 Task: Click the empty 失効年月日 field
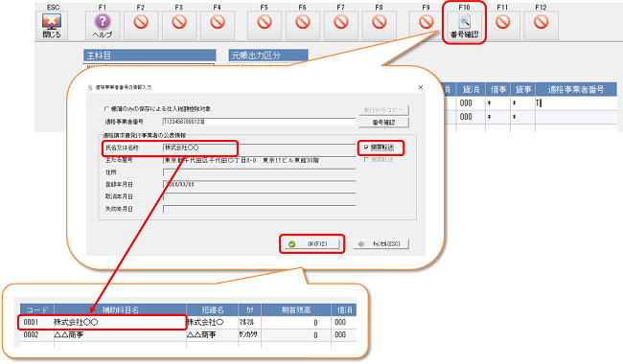click(x=259, y=209)
